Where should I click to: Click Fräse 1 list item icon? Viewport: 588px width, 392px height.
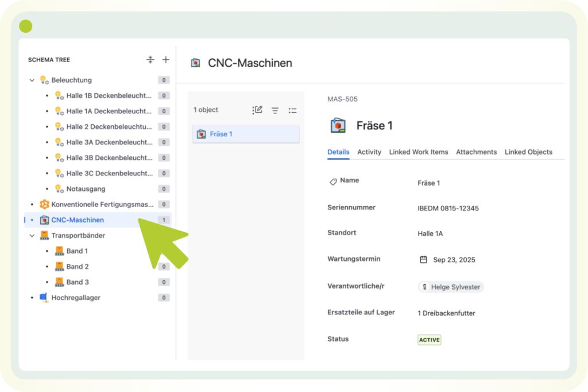click(202, 134)
